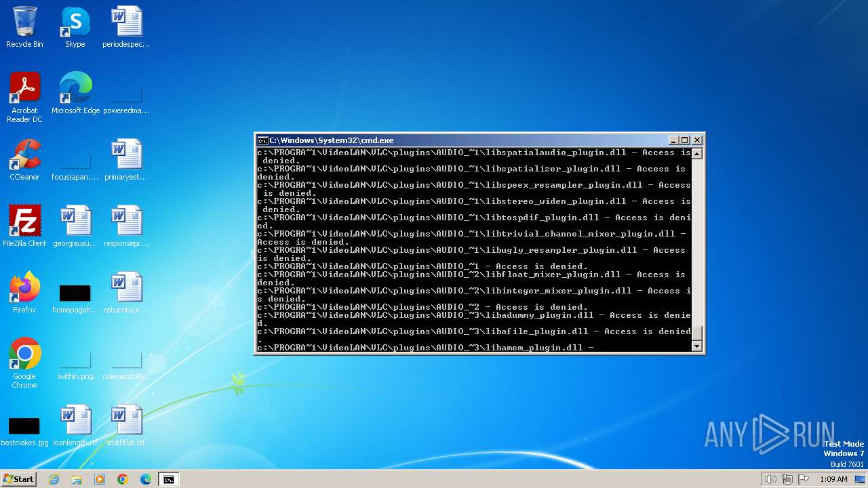Launch Google Chrome desktop shortcut

pos(24,363)
